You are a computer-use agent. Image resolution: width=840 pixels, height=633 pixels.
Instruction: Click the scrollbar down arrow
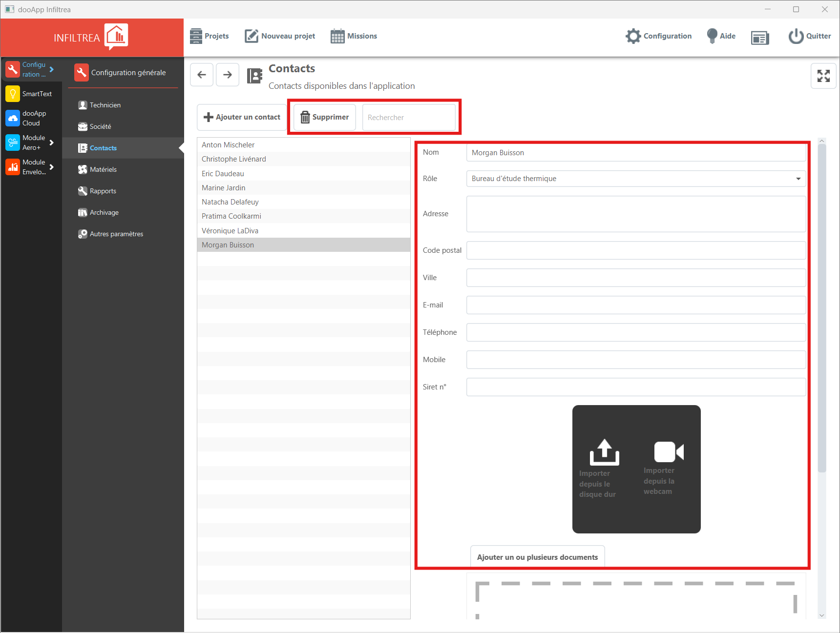[822, 615]
